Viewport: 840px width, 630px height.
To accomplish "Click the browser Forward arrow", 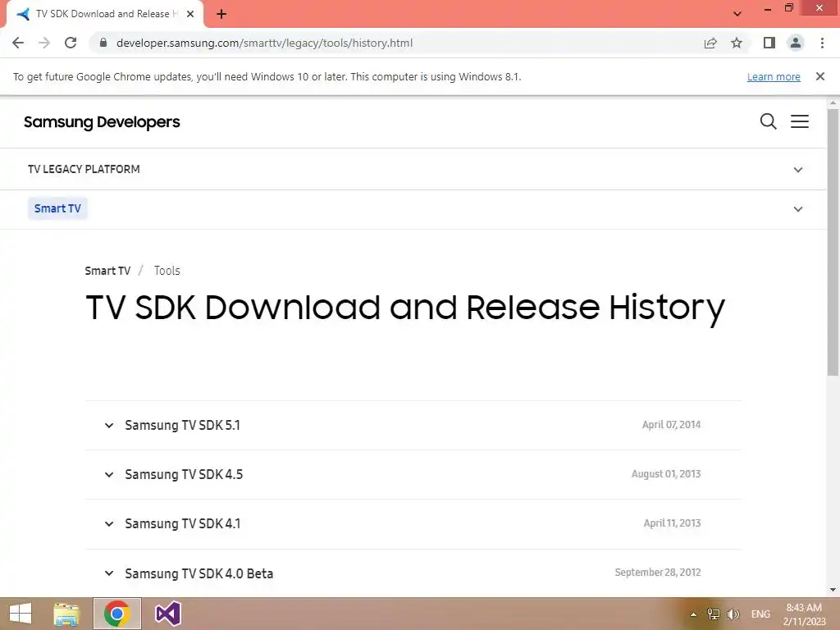I will [44, 43].
